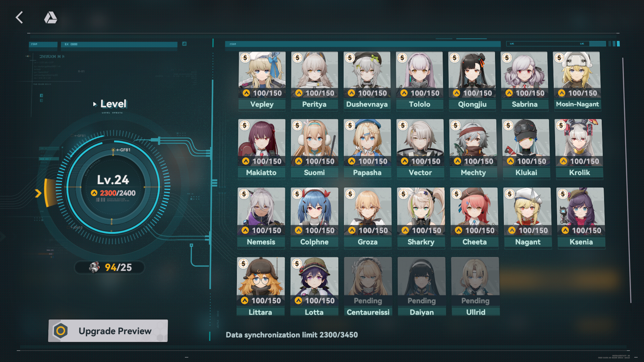Click the level icon on Sharkry's card
The width and height of the screenshot is (644, 362).
[405, 230]
